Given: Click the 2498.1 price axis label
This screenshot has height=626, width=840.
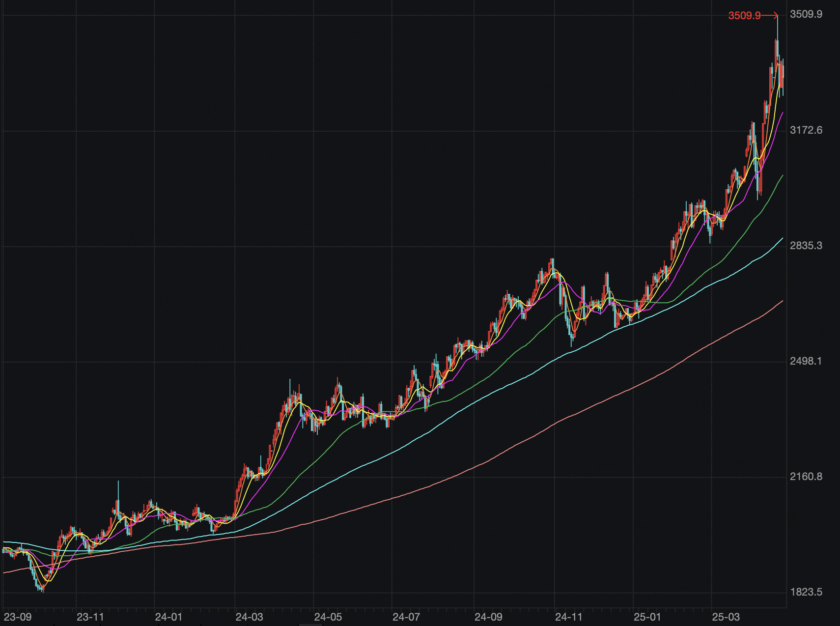Looking at the screenshot, I should tap(806, 361).
